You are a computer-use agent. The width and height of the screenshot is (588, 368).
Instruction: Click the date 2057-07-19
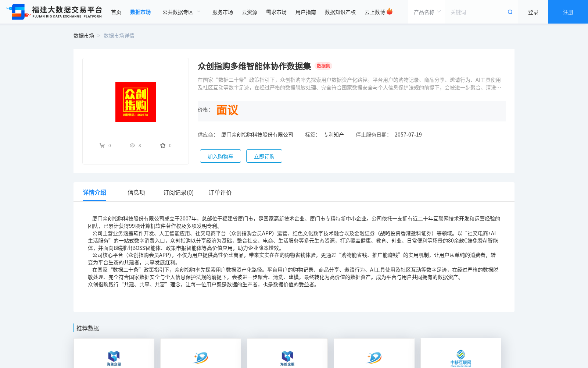(x=408, y=135)
